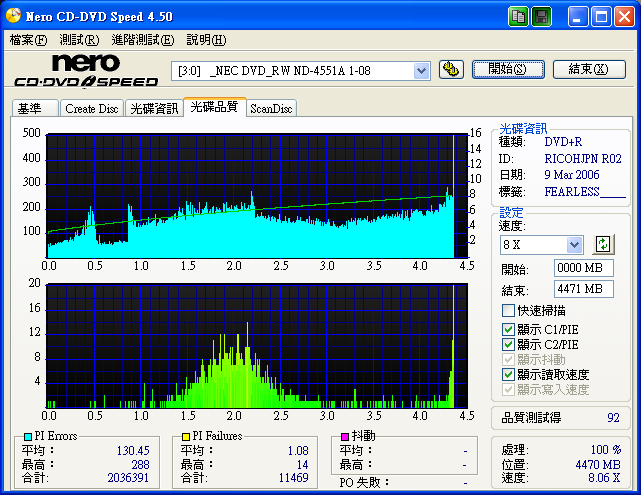Toggle 顯示寫入速度 checkbox
The image size is (641, 495).
tap(508, 389)
